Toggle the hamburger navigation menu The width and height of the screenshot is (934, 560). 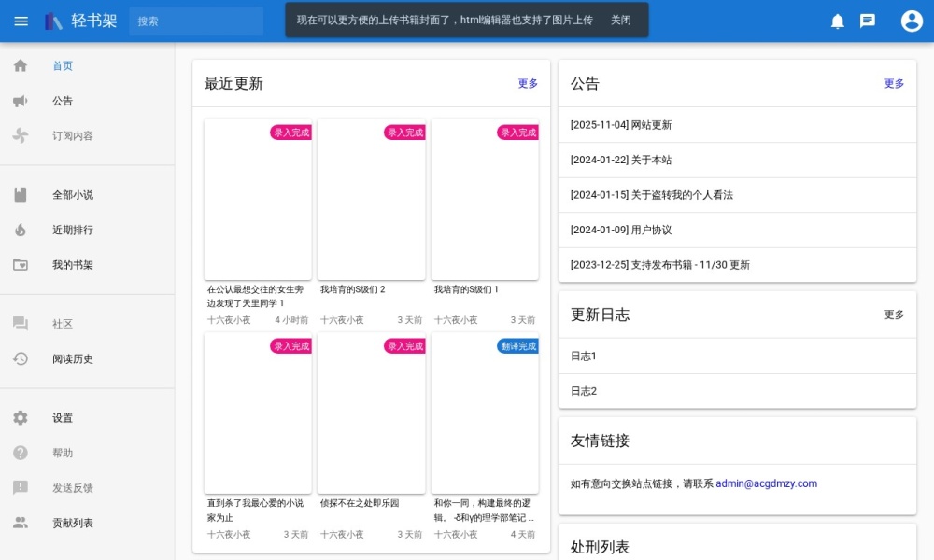tap(21, 21)
